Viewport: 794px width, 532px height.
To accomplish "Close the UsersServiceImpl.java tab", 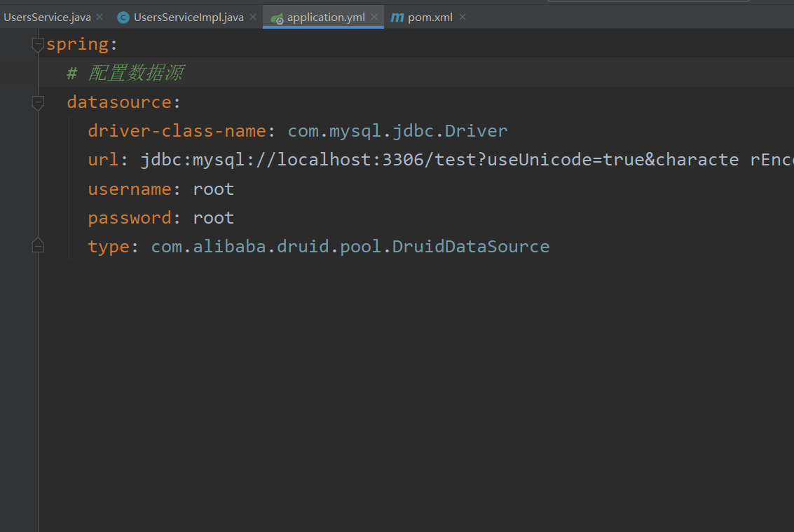I will tap(253, 17).
